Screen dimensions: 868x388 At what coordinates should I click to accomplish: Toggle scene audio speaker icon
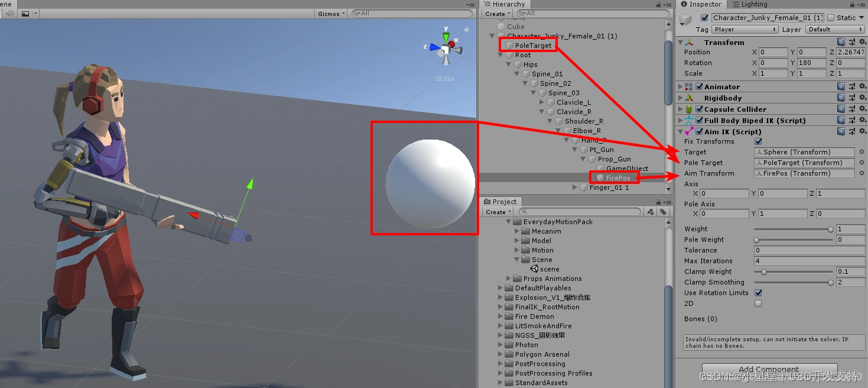9,13
